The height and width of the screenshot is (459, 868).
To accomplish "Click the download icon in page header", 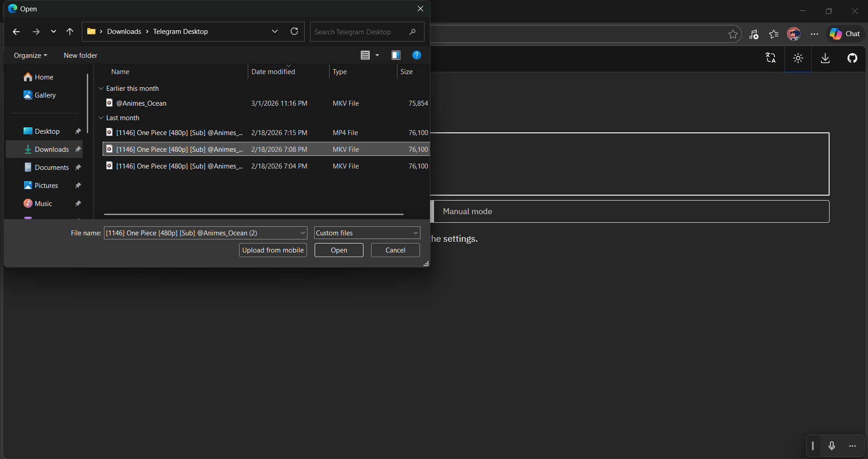I will tap(825, 58).
